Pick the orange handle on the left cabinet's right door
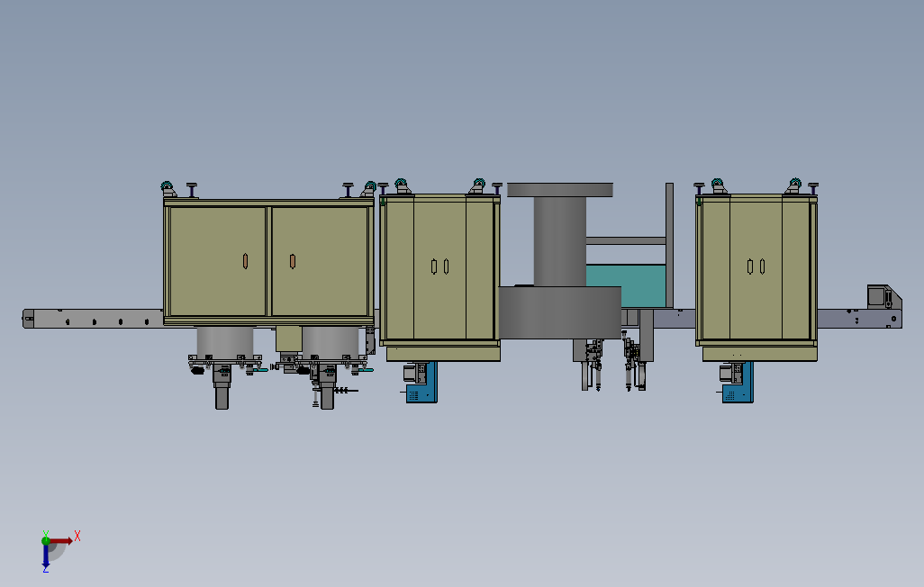The image size is (924, 587). pos(293,261)
